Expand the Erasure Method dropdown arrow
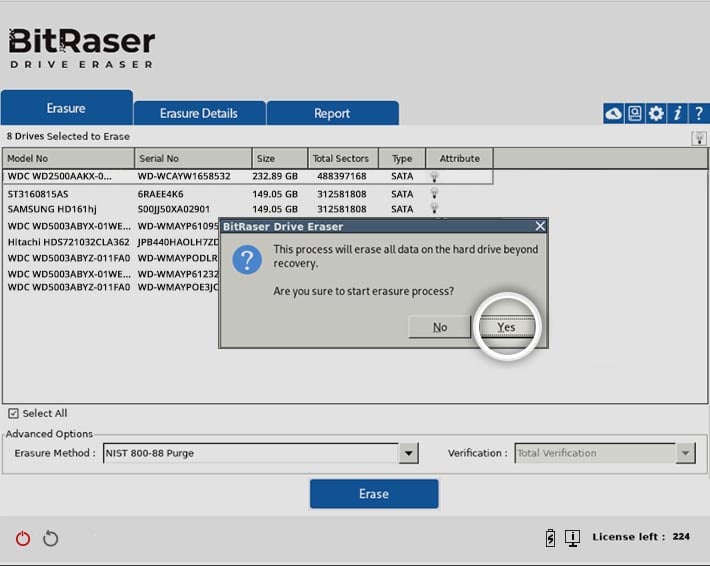Viewport: 710px width, 566px height. (x=408, y=453)
